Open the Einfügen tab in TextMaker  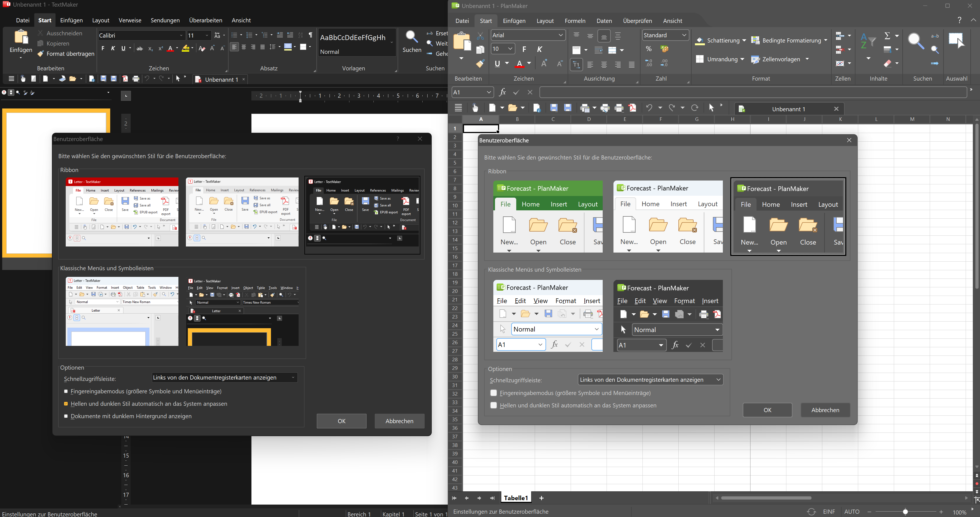click(x=72, y=20)
